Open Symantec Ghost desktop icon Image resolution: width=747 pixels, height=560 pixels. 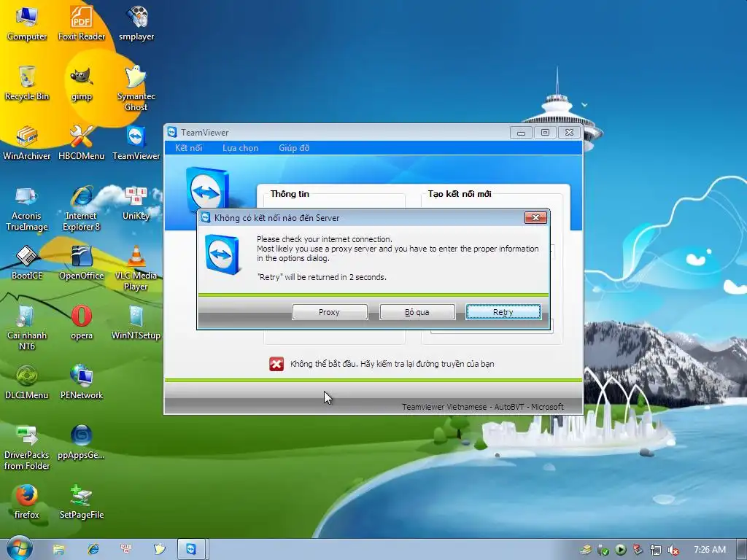pyautogui.click(x=136, y=88)
